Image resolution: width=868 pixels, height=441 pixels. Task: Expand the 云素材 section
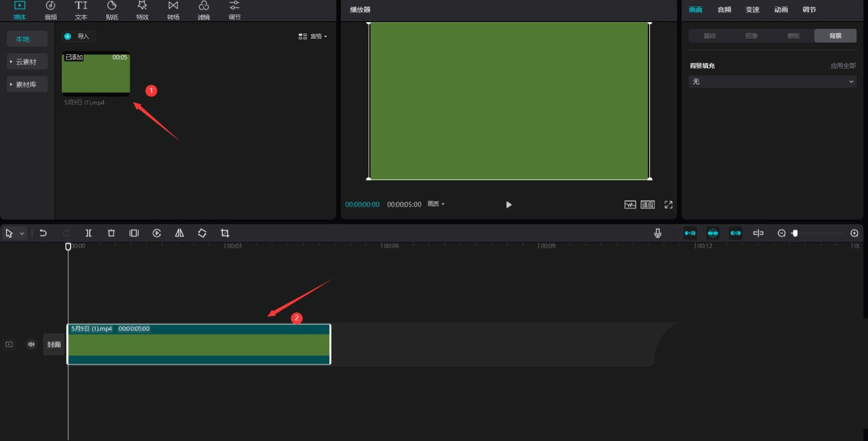(x=26, y=62)
